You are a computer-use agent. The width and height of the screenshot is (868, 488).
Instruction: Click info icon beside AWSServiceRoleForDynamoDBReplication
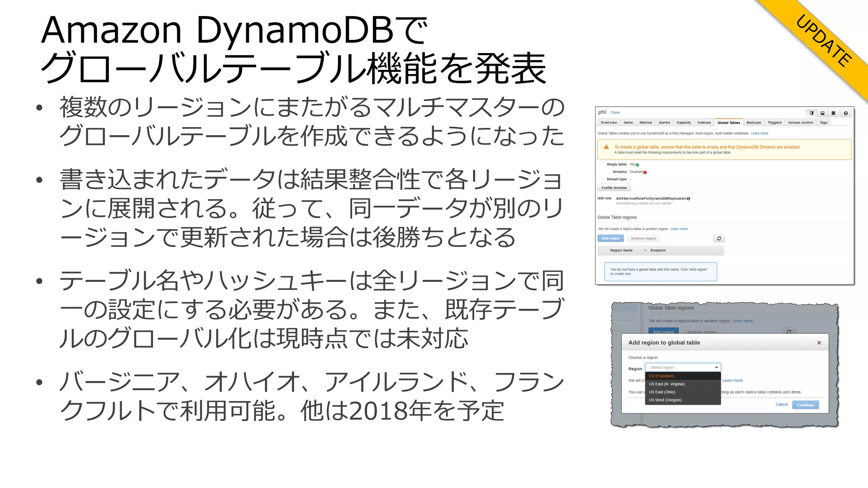pyautogui.click(x=688, y=199)
